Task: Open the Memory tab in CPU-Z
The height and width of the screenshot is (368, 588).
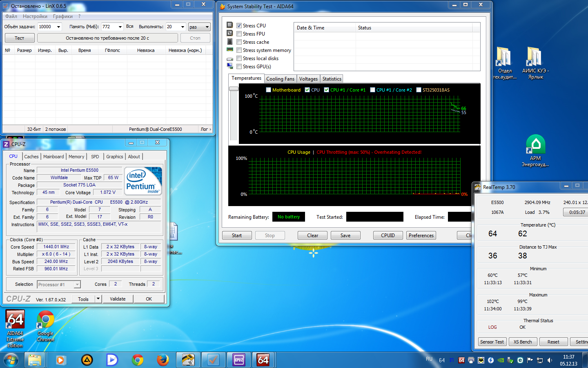Action: coord(76,157)
